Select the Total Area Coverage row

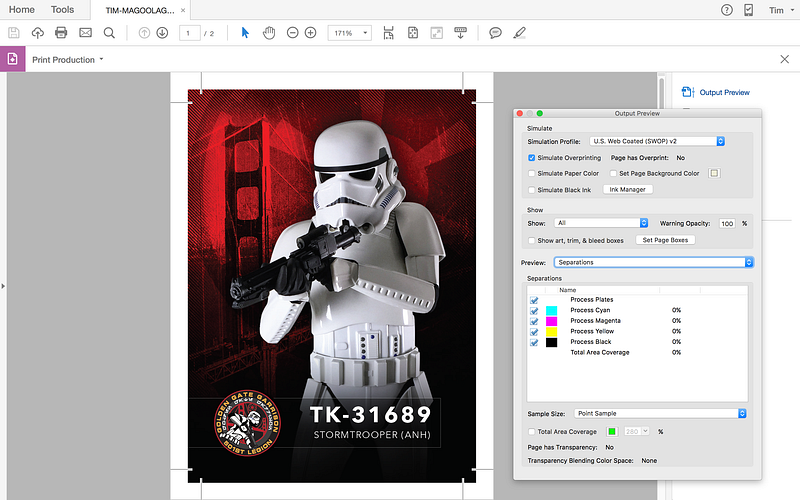tap(637, 353)
